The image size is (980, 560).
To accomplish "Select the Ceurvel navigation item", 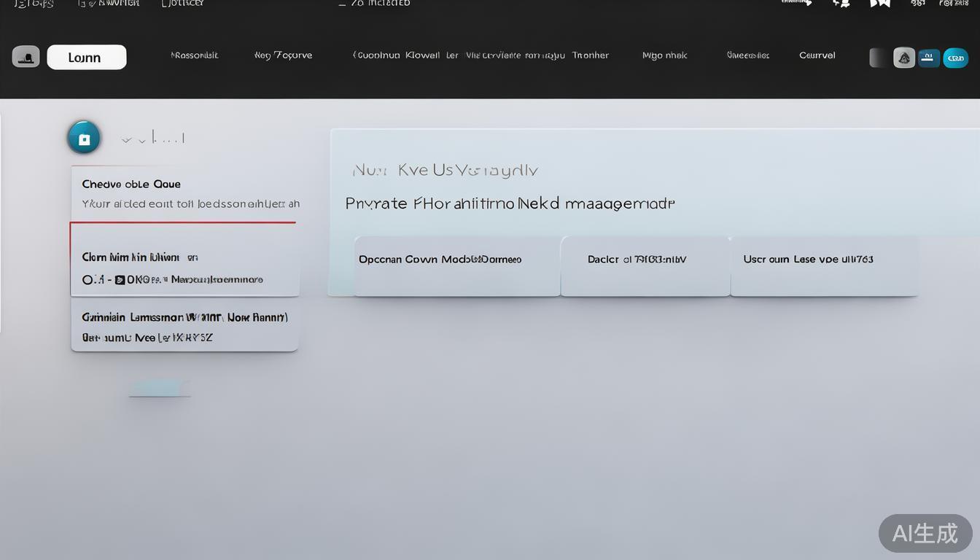I will (817, 55).
